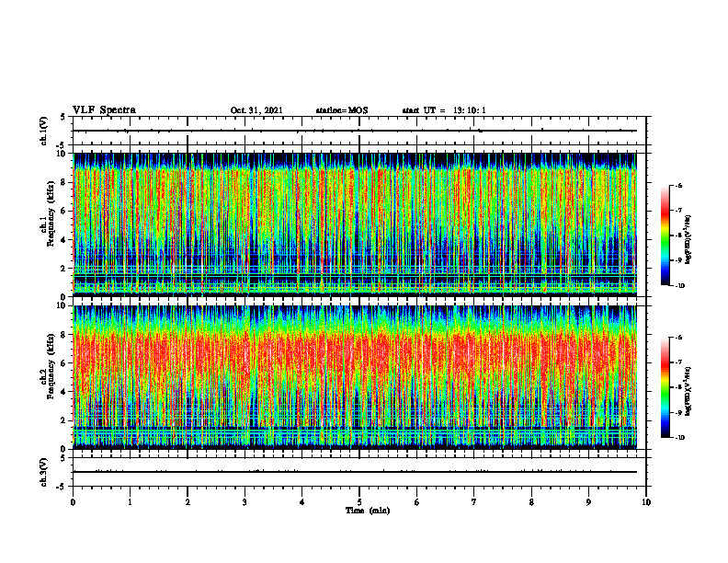Image resolution: width=728 pixels, height=563 pixels.
Task: Click inside the ch.2 spectrogram panel
Action: [355, 377]
